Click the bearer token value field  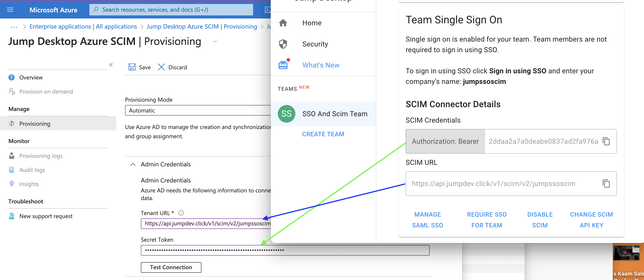(x=543, y=141)
